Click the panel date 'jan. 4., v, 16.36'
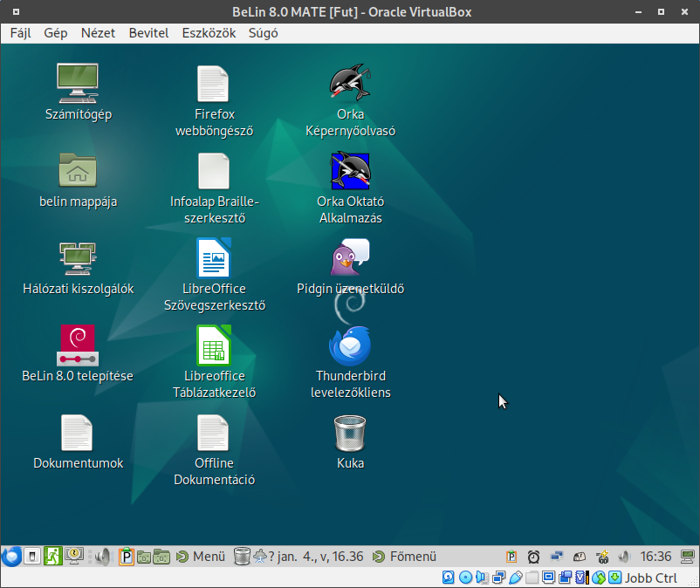Viewport: 700px width, 588px height. 320,557
